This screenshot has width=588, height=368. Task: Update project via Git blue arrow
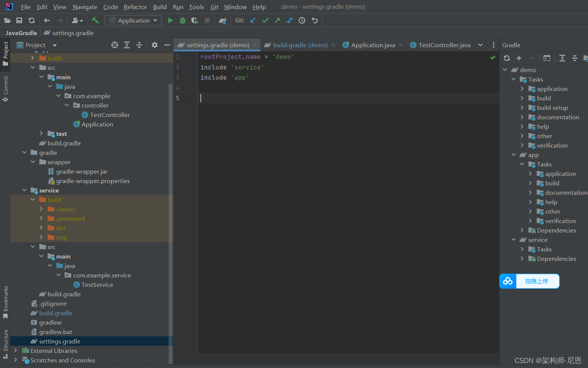(x=253, y=20)
